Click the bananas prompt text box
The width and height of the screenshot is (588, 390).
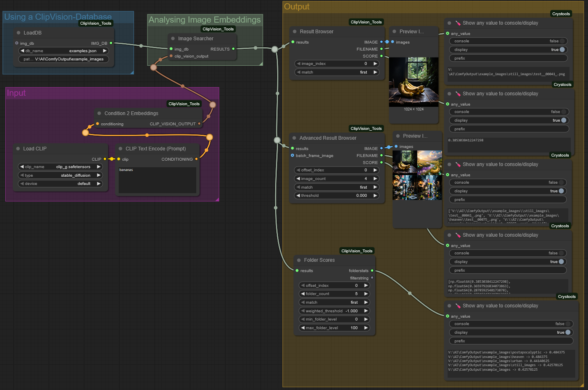click(x=157, y=180)
